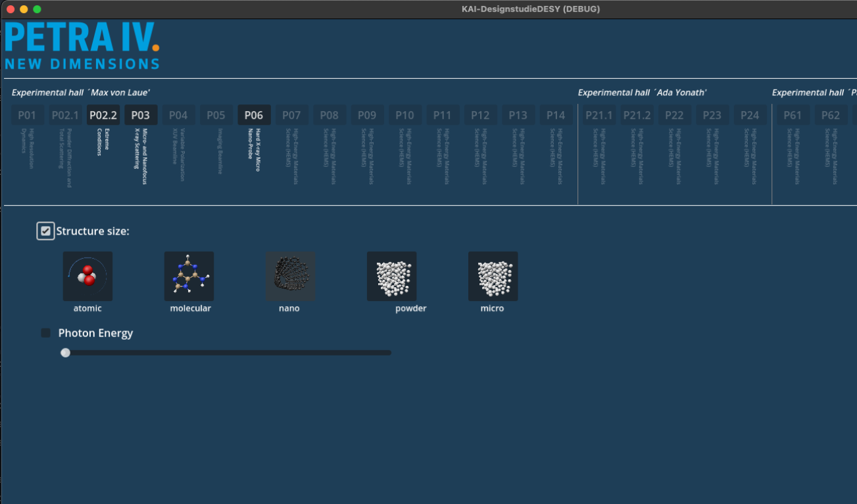
Task: Select beamline P10
Action: pyautogui.click(x=404, y=115)
